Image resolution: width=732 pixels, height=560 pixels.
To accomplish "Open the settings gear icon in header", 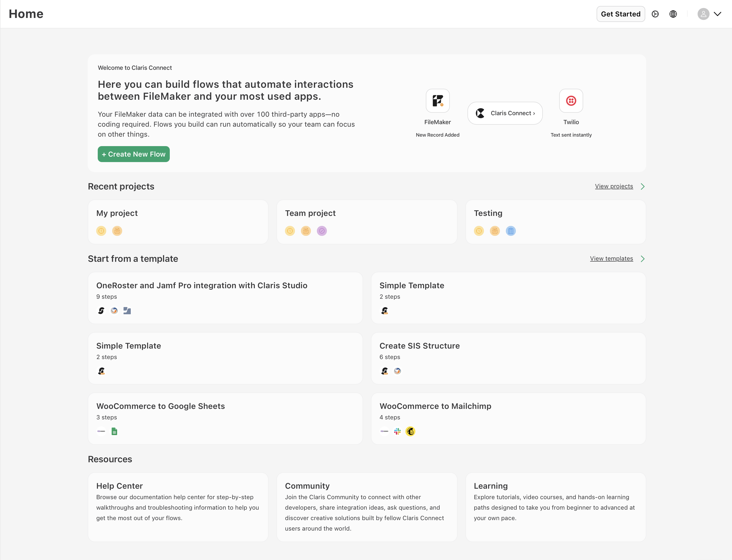I will pyautogui.click(x=655, y=14).
